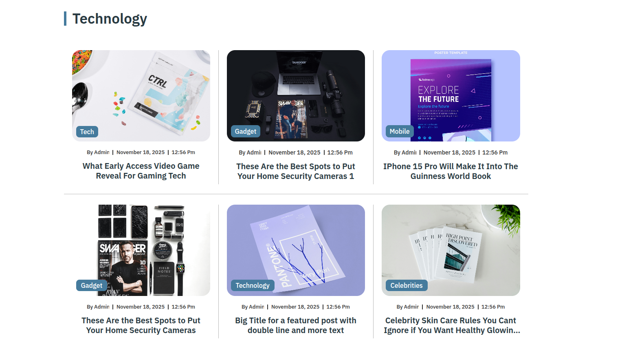Click the CTRL package thumbnail image

(141, 96)
